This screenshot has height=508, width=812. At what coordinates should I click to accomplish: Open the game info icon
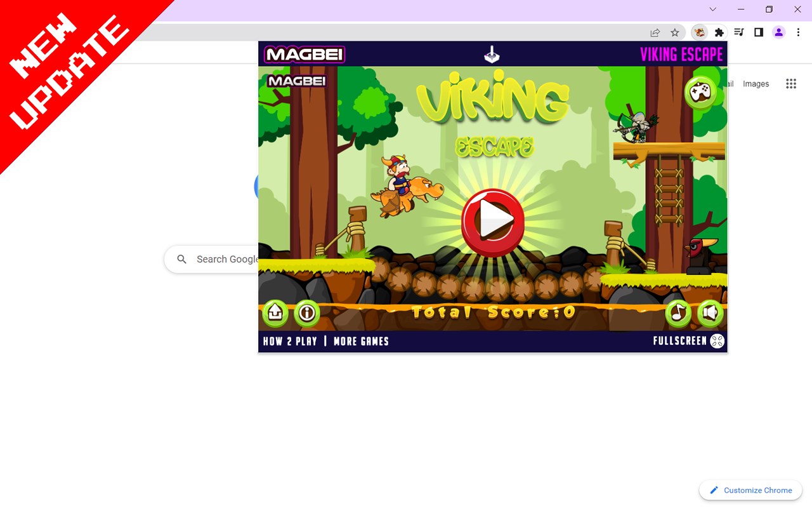pos(307,312)
